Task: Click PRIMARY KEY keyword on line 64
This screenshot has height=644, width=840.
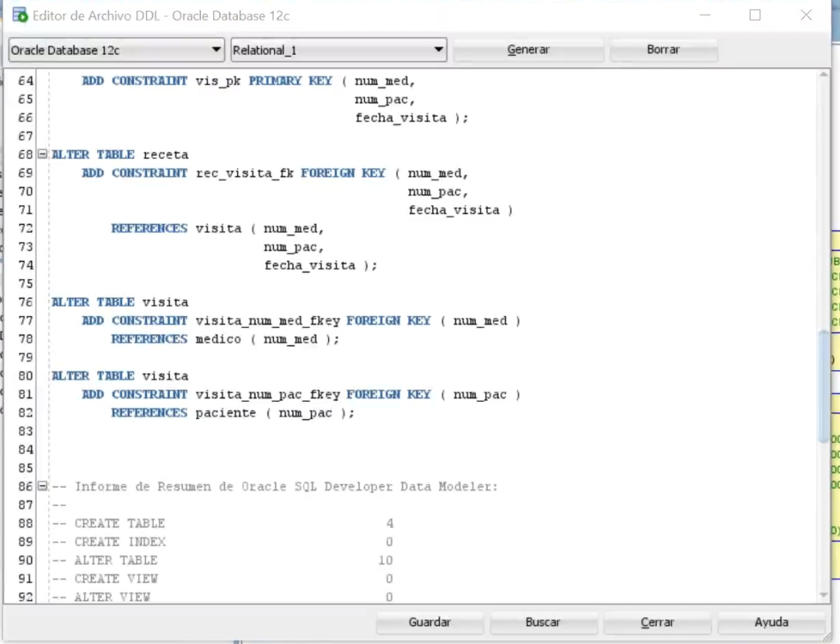Action: tap(290, 81)
